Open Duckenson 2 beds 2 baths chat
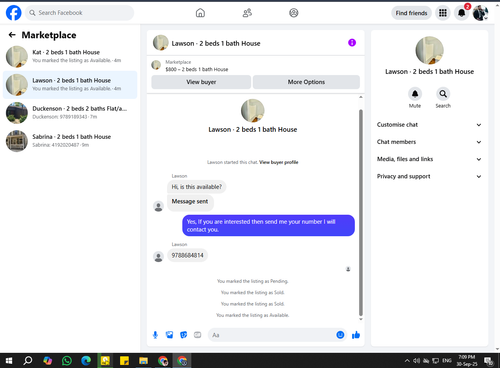The image size is (500, 368). [x=70, y=113]
